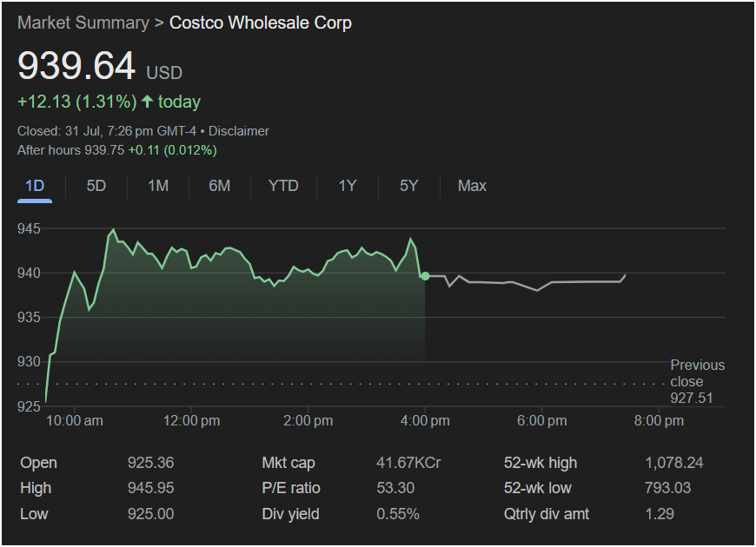Click the USD currency label
756x547 pixels.
(164, 73)
